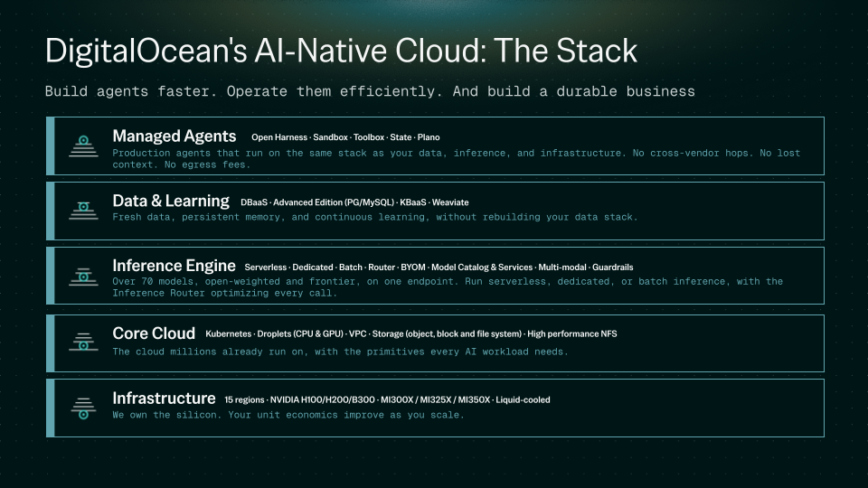
Task: Select the Data & Learning heading
Action: tap(171, 202)
